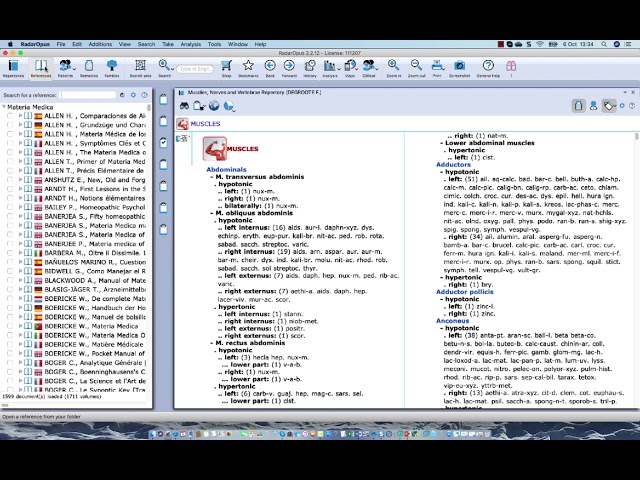
Task: Open the Clinical toolbar icon
Action: point(369,68)
